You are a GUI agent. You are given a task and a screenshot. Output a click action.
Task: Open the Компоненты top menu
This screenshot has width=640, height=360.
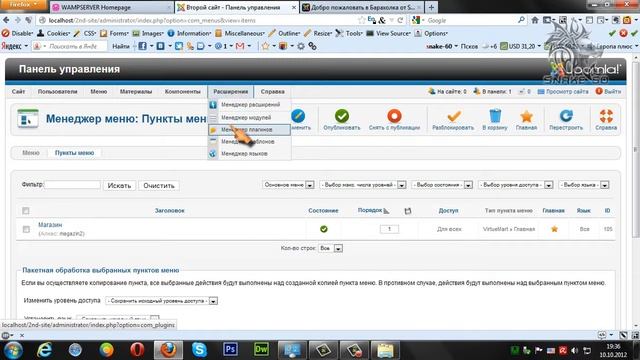182,92
